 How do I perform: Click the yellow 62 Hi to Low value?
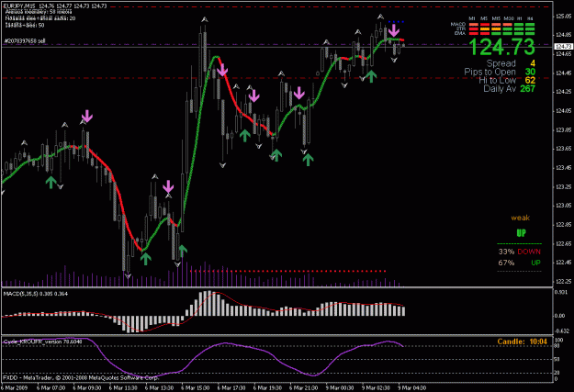(x=530, y=80)
